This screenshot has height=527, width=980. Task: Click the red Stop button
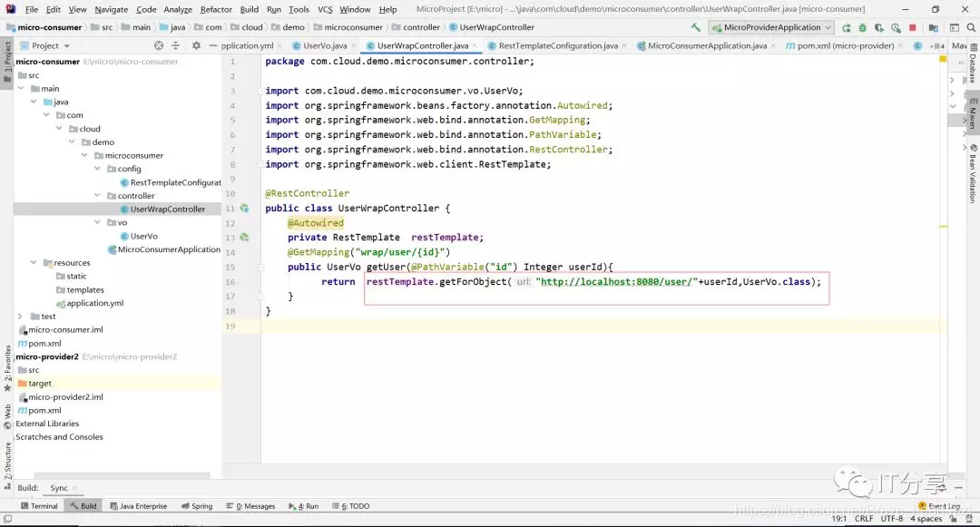coord(913,27)
